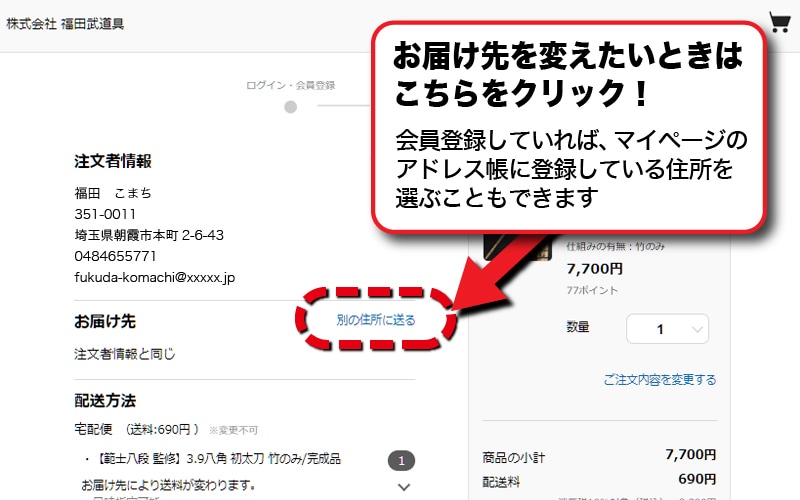Image resolution: width=800 pixels, height=500 pixels.
Task: Click the 77ポイント points text
Action: click(592, 290)
